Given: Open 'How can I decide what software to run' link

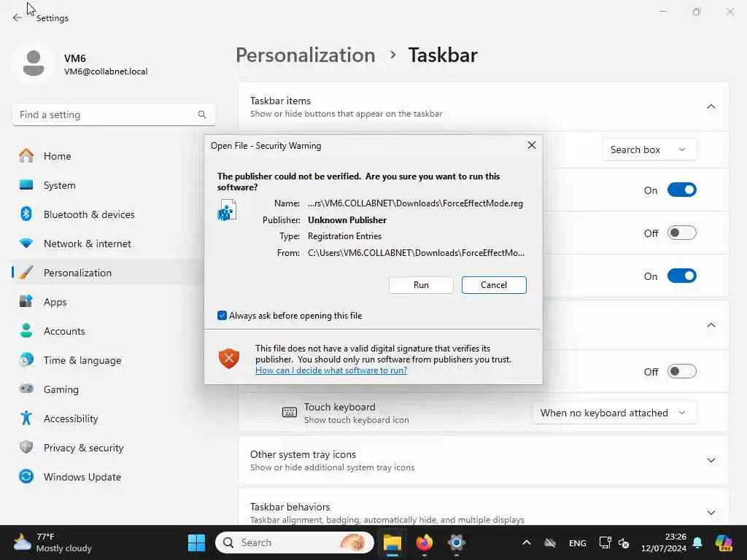Looking at the screenshot, I should coord(330,370).
